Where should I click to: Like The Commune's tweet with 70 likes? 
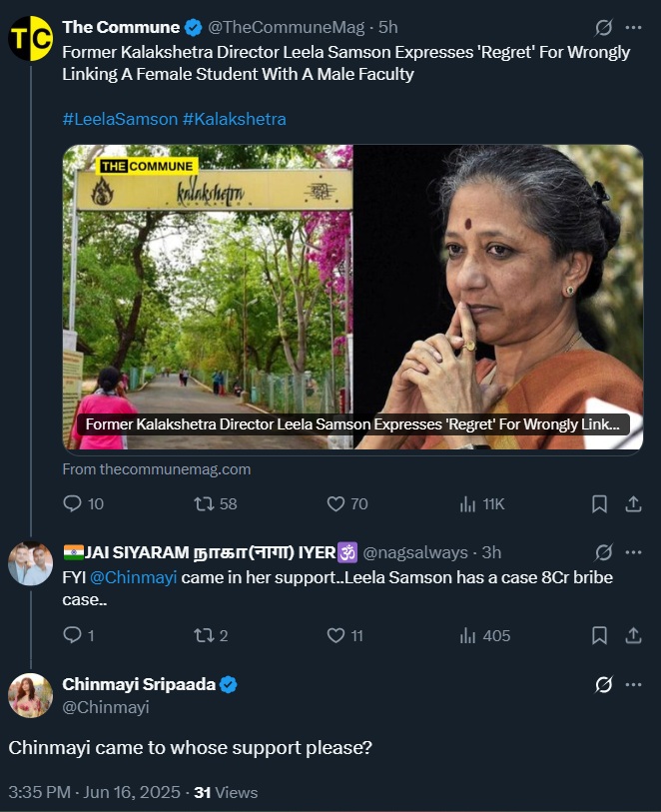(336, 504)
